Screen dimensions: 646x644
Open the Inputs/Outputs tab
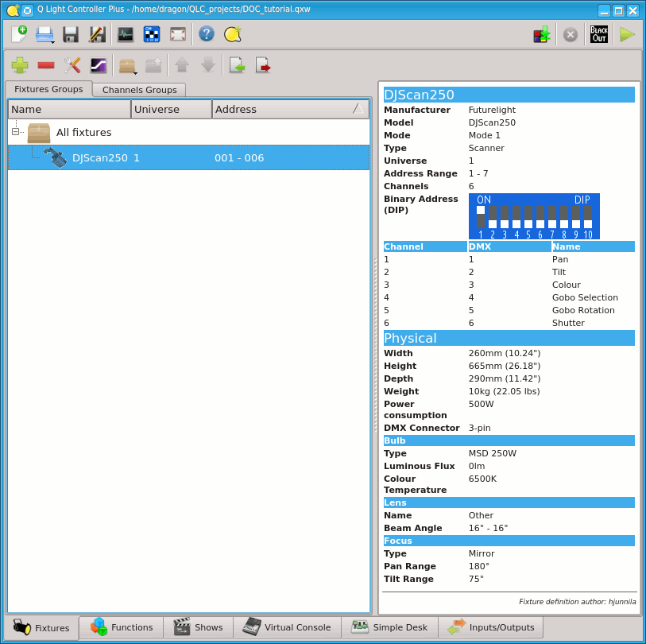pyautogui.click(x=491, y=627)
